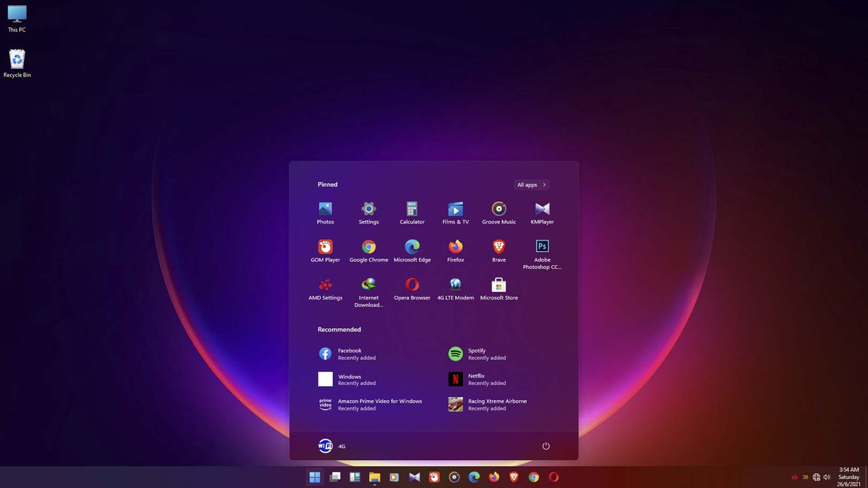
Task: Open Opera from the taskbar
Action: point(553,477)
